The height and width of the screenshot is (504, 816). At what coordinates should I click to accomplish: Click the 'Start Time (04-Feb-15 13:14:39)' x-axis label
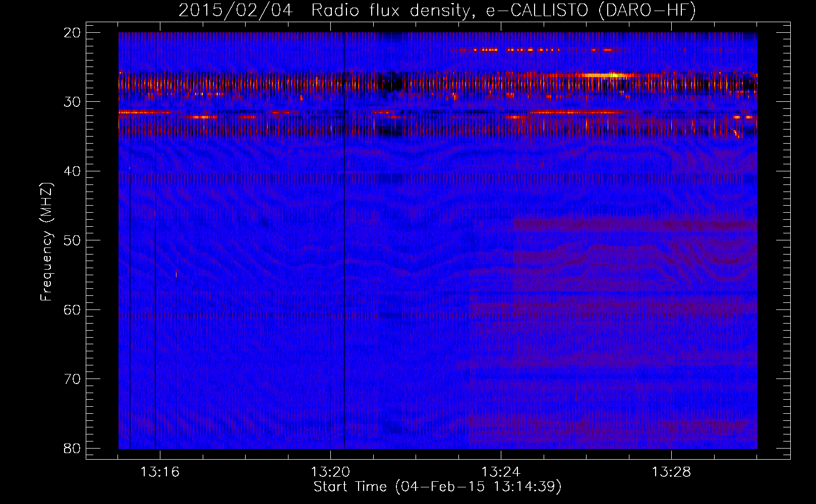coord(437,487)
